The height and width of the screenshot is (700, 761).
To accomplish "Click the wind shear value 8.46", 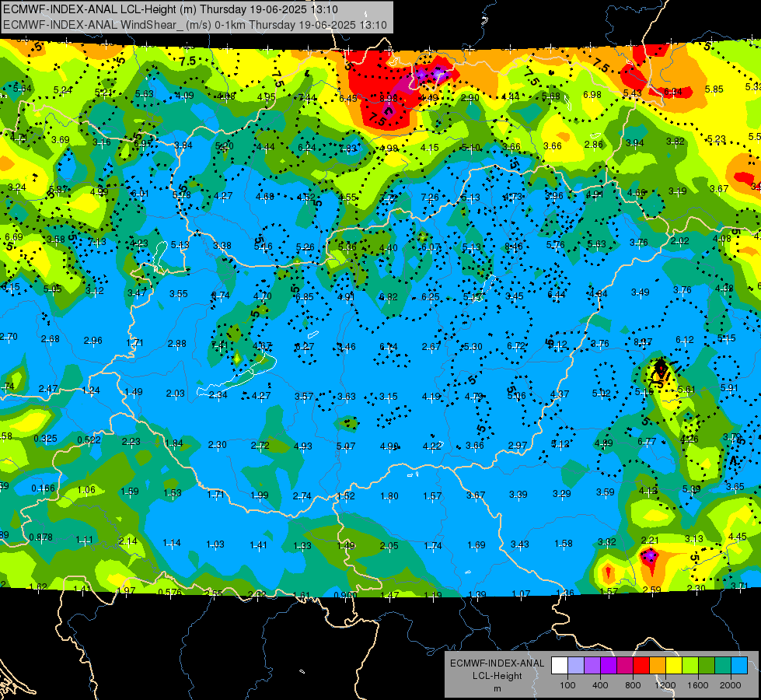I will click(x=514, y=247).
